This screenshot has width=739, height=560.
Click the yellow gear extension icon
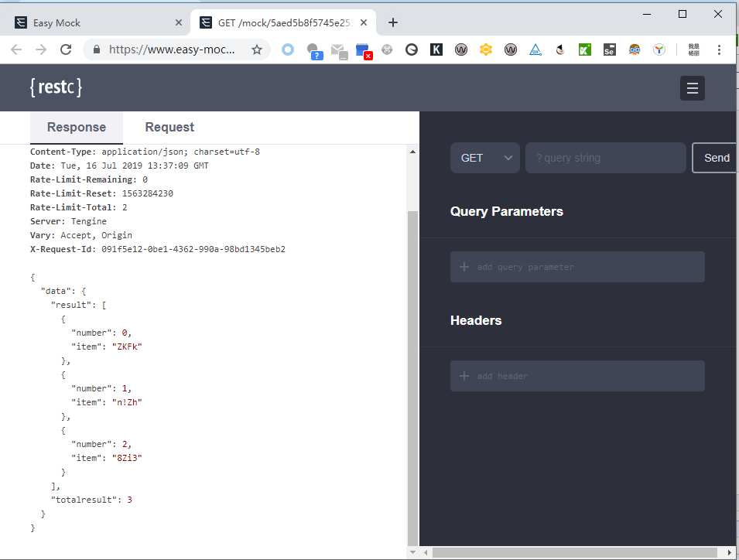pos(486,50)
